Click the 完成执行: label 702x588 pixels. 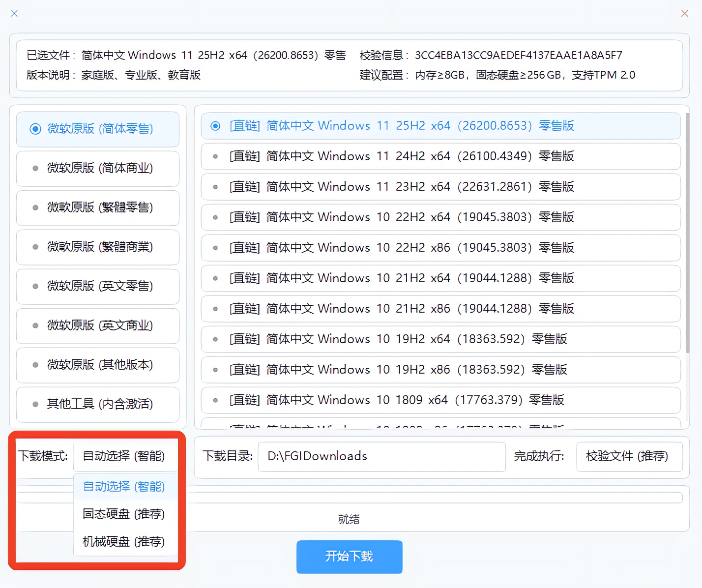click(x=539, y=456)
